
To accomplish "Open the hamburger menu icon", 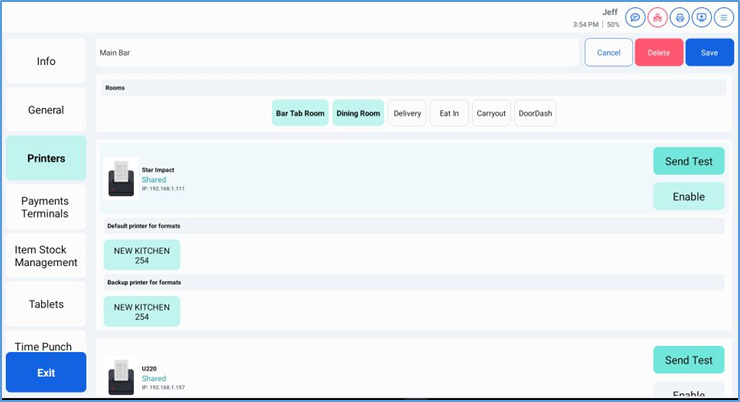I will click(723, 17).
